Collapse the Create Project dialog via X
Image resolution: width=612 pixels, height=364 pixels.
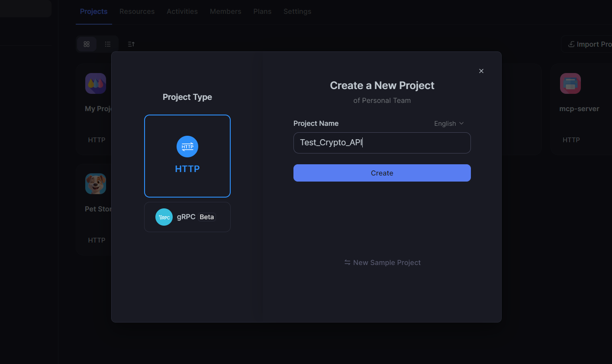click(x=481, y=70)
